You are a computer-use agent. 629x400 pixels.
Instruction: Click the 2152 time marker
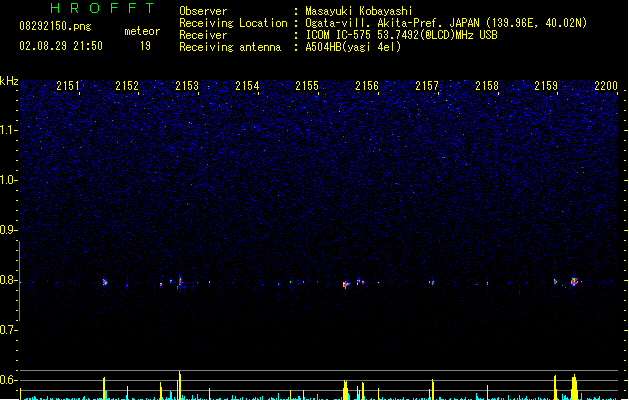127,86
